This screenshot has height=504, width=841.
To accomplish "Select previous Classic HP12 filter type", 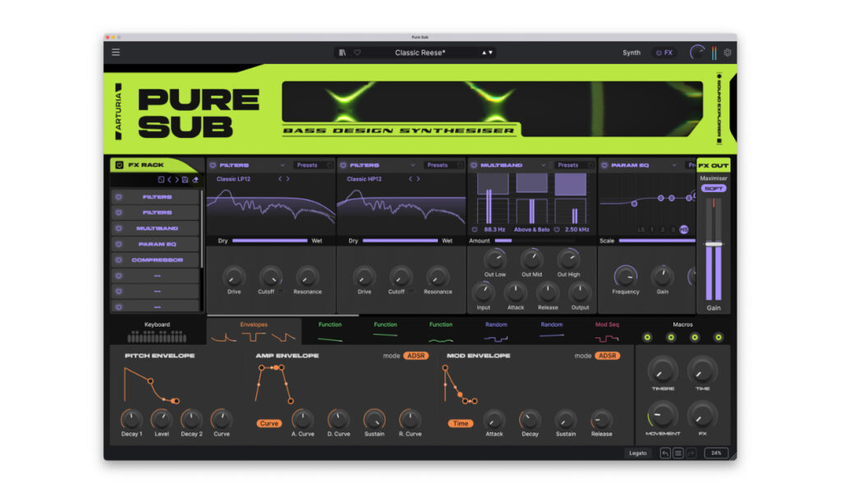I will click(x=411, y=179).
